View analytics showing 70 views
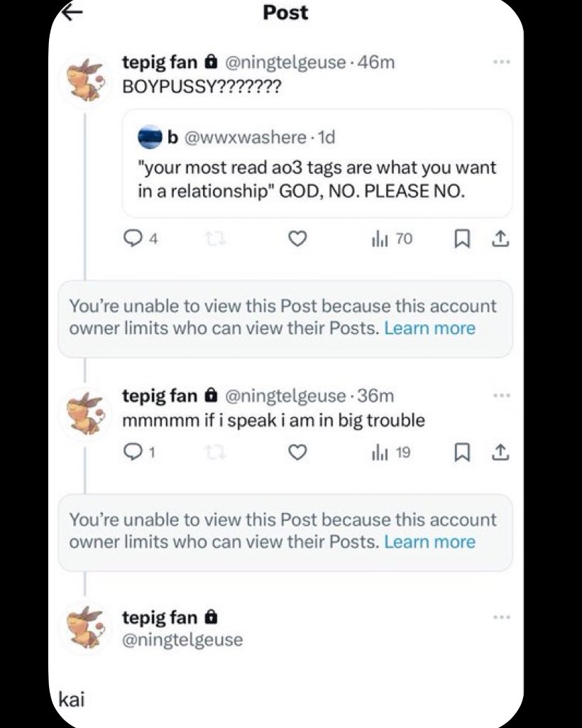The height and width of the screenshot is (728, 582). (x=392, y=239)
